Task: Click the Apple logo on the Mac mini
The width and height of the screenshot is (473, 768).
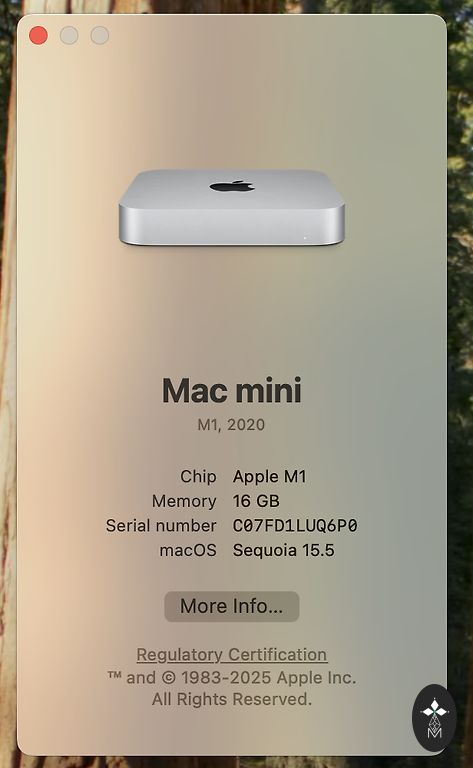Action: click(232, 186)
